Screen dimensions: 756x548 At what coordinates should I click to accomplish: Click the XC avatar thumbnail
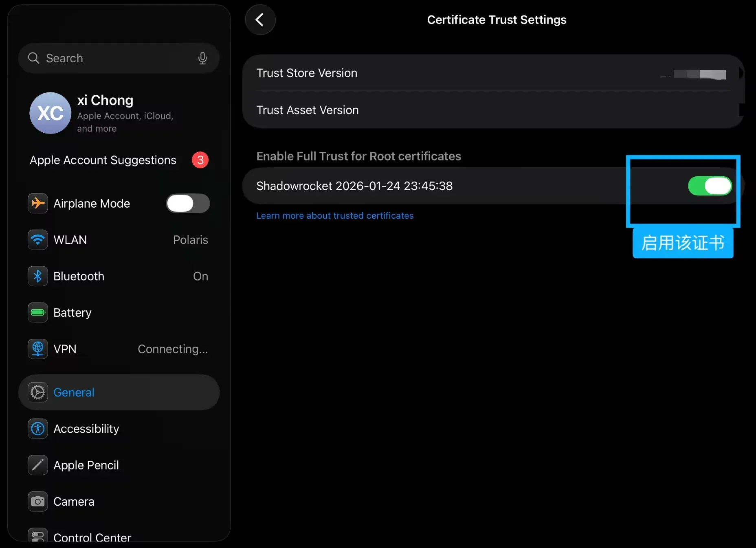[x=51, y=113]
